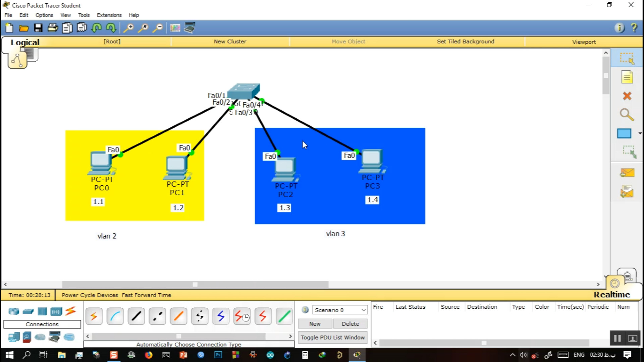The width and height of the screenshot is (644, 362).
Task: Expand the shape tool dropdown arrow
Action: click(x=640, y=133)
